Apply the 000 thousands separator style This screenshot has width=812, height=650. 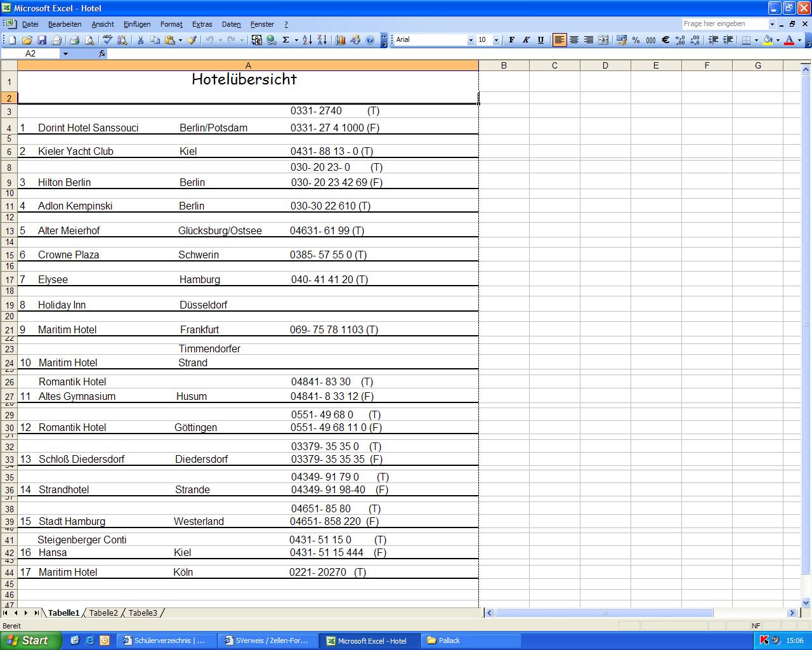point(651,40)
